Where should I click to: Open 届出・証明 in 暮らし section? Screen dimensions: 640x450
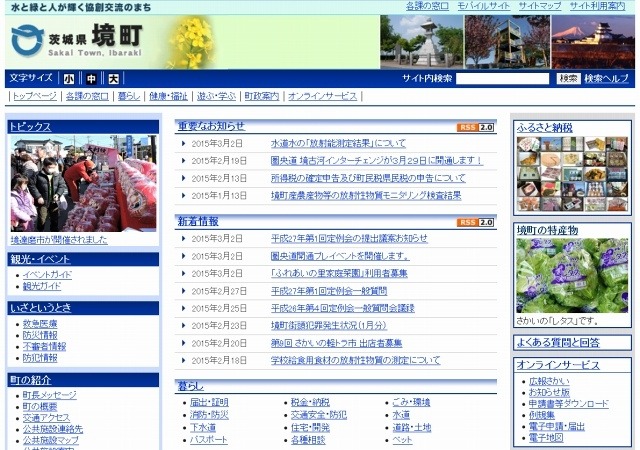click(209, 403)
